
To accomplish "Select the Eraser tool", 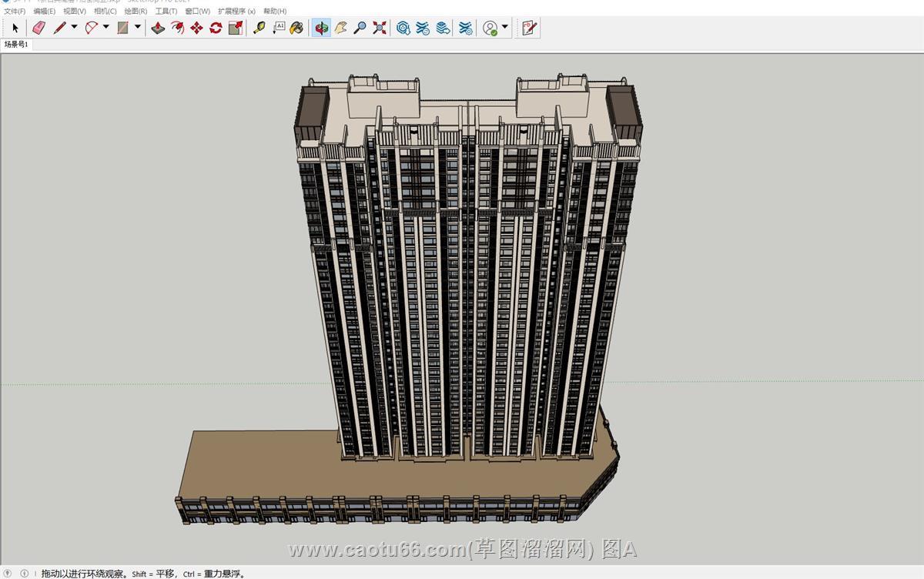I will (38, 28).
